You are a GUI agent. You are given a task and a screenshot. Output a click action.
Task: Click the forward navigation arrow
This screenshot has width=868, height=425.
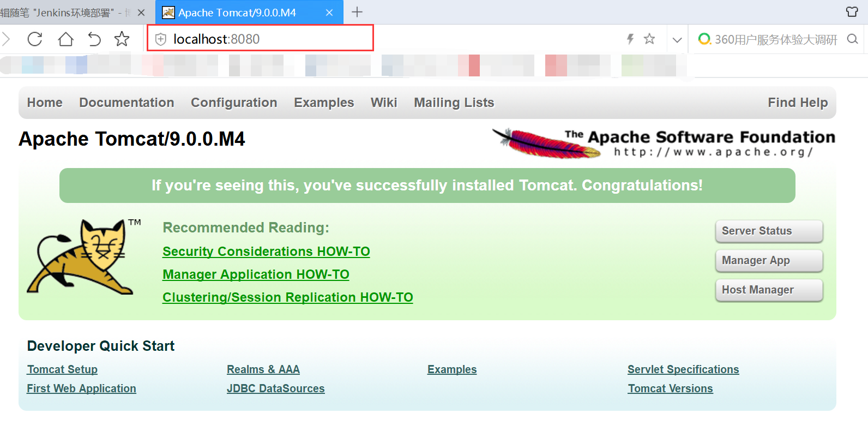pyautogui.click(x=6, y=39)
